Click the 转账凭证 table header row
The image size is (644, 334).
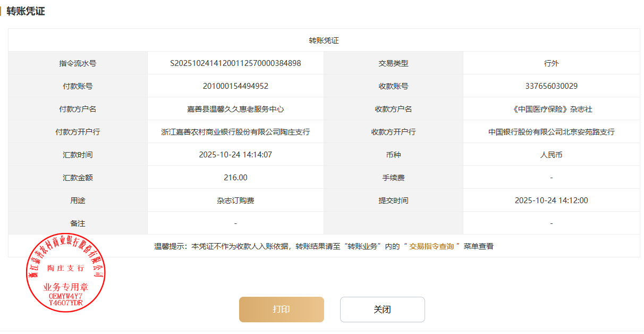pos(324,40)
